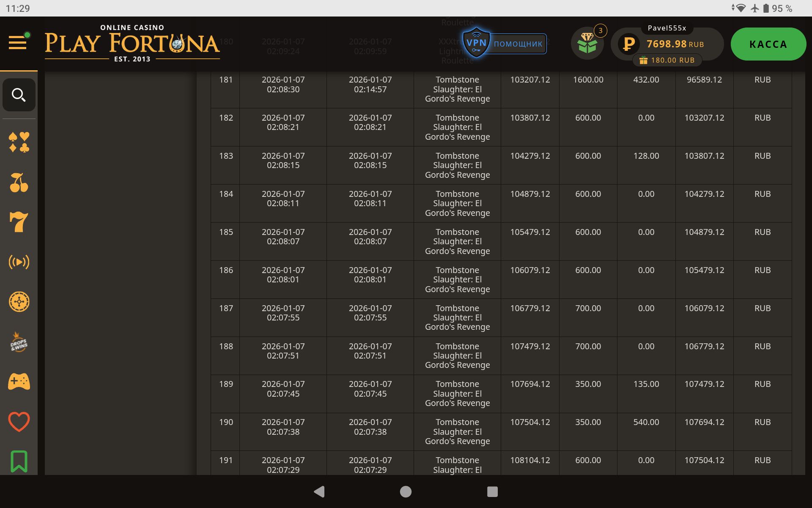The width and height of the screenshot is (812, 508).
Task: Open the roulette wheel category
Action: [19, 302]
